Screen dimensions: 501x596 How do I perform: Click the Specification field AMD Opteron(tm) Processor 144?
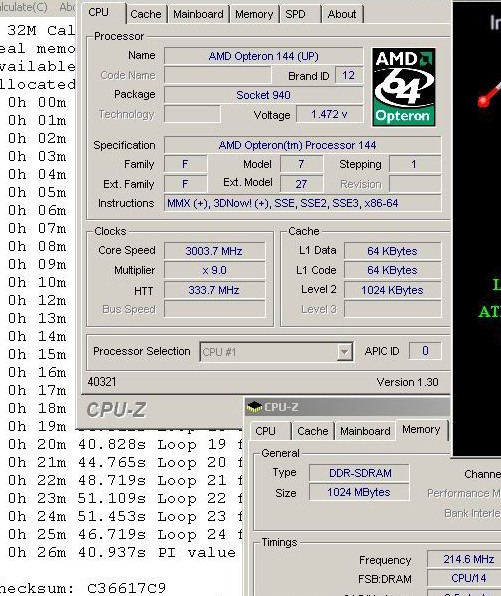(303, 145)
